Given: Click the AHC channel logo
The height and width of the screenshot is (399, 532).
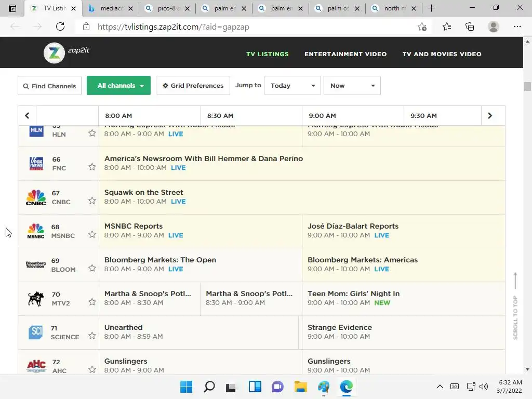Looking at the screenshot, I should point(36,366).
